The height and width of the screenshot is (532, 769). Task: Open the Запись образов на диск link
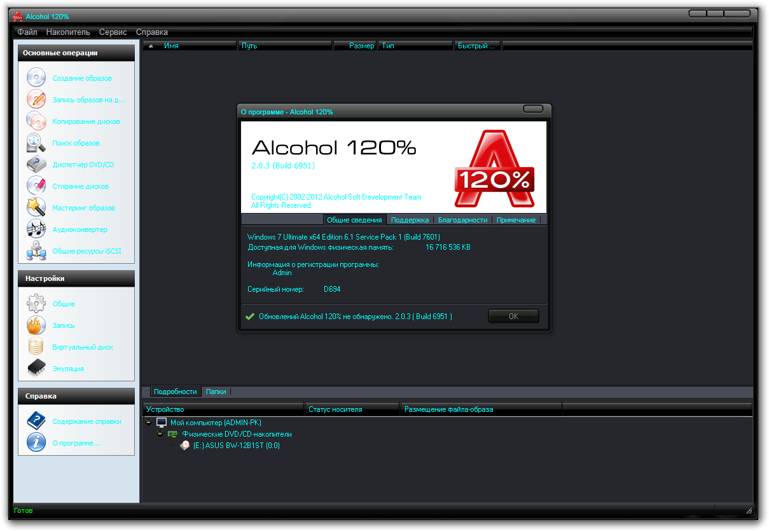pyautogui.click(x=90, y=100)
